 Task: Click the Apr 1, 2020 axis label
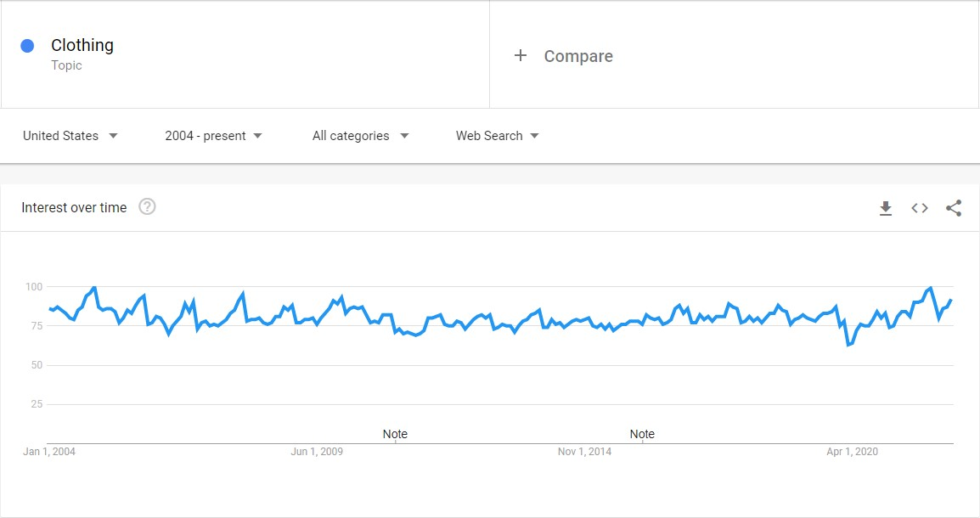[x=852, y=451]
